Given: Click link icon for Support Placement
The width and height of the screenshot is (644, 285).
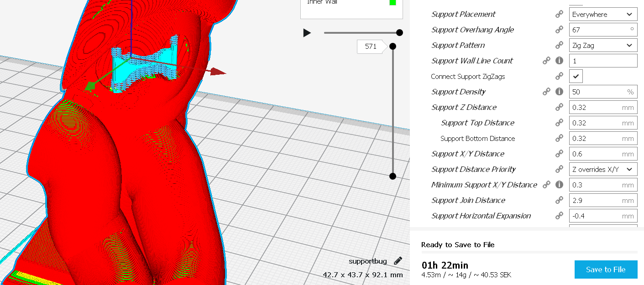Looking at the screenshot, I should coord(559,14).
